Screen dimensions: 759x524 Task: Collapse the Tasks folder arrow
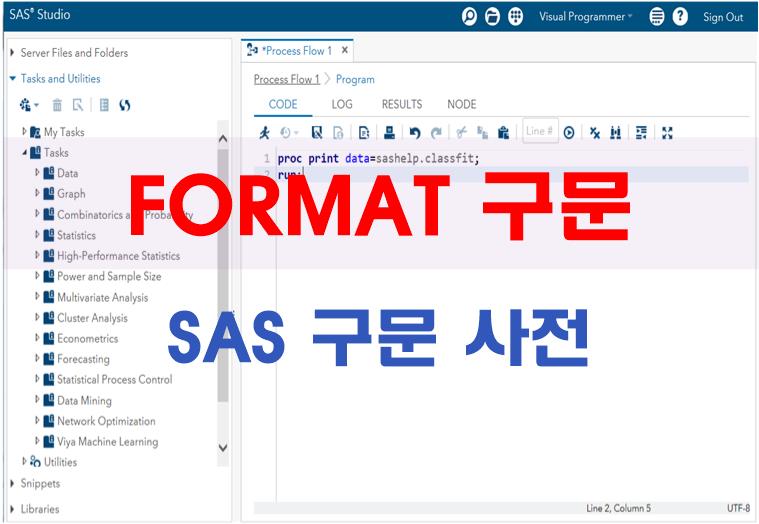pos(24,152)
